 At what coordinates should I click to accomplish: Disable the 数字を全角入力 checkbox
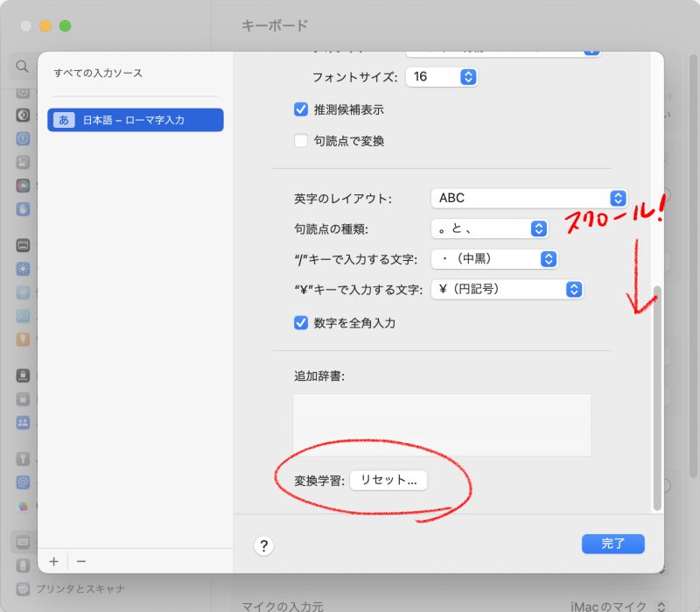[300, 322]
